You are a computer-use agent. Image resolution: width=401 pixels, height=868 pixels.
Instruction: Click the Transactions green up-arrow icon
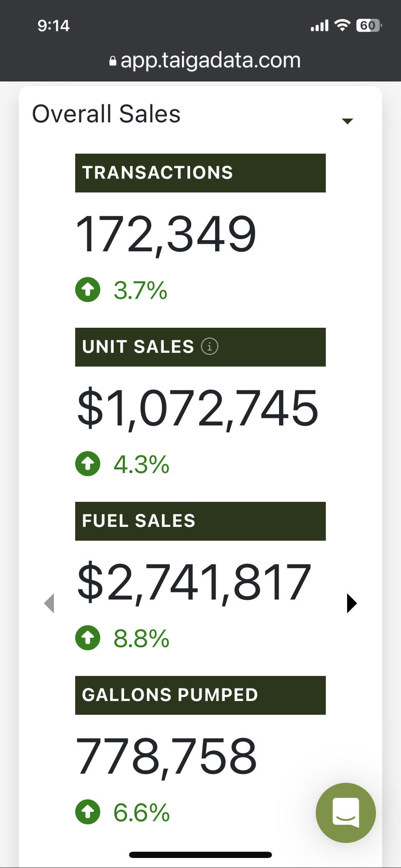pos(88,290)
